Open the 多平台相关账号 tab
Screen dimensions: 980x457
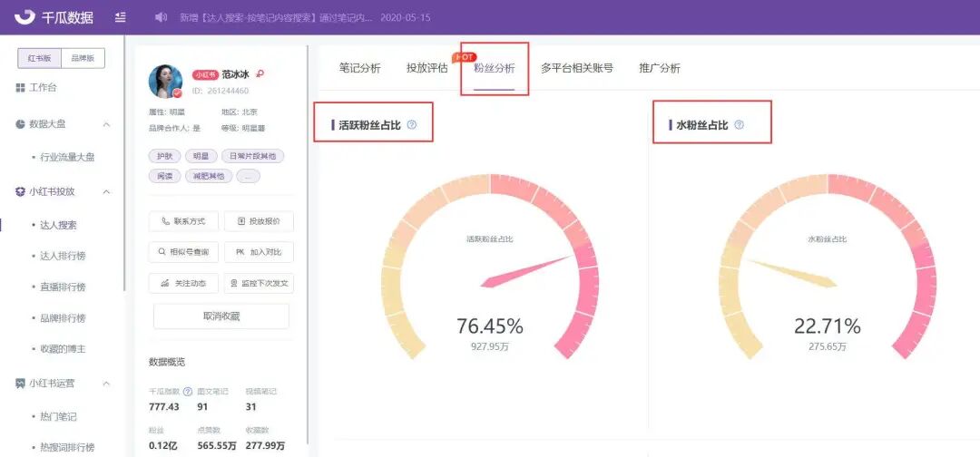577,69
